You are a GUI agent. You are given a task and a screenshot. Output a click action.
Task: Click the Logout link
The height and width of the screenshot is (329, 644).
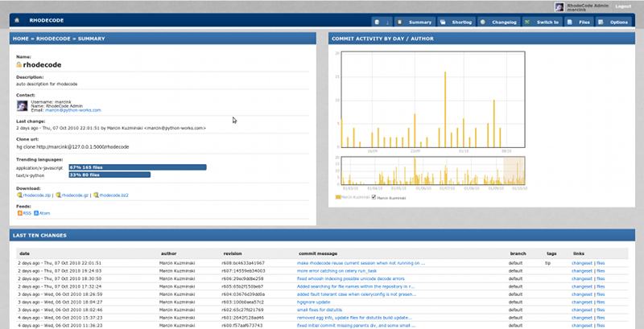[x=625, y=6]
